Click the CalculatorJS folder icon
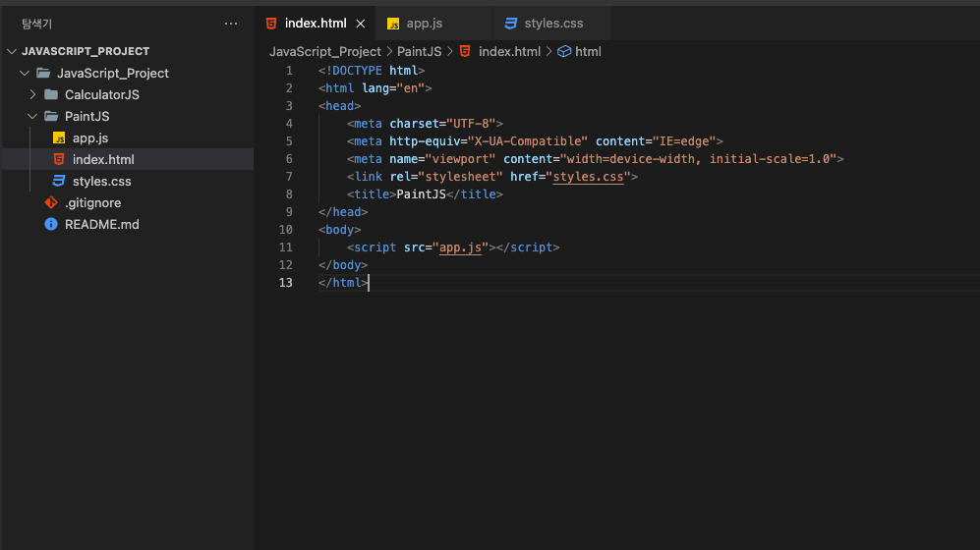Image resolution: width=980 pixels, height=550 pixels. pyautogui.click(x=51, y=95)
